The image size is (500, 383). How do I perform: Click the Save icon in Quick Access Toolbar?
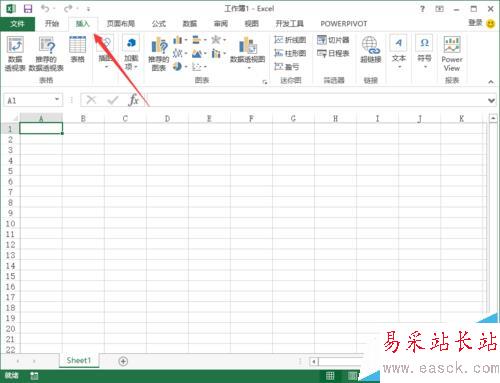pos(28,9)
